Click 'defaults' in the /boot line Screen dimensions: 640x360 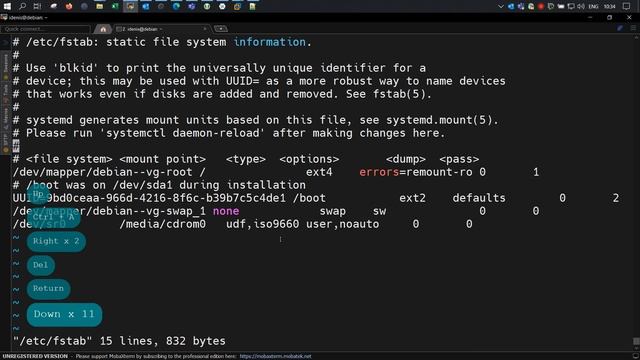(479, 198)
